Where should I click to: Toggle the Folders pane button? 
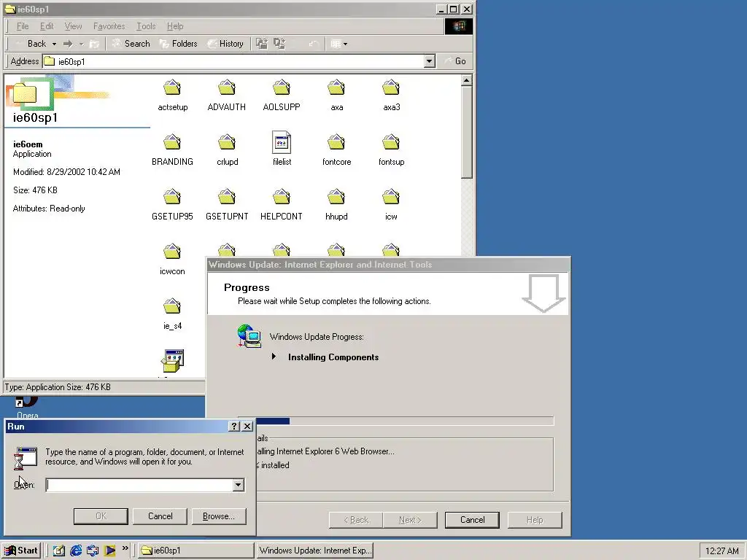[179, 44]
